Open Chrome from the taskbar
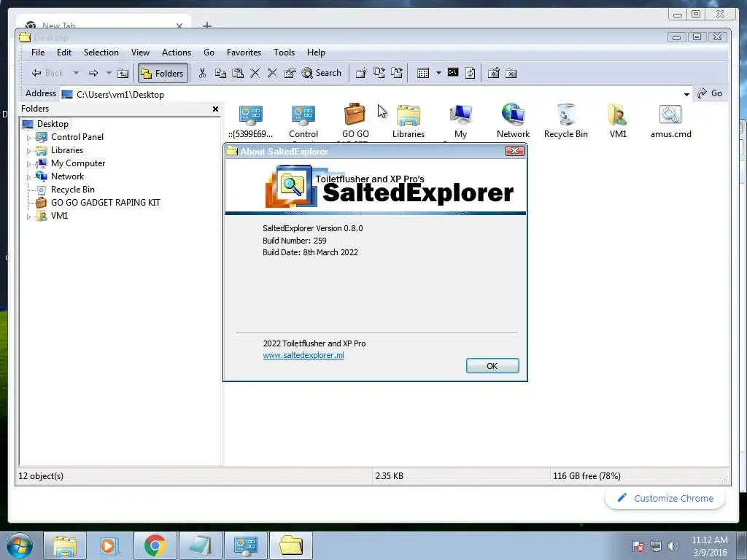The width and height of the screenshot is (747, 560). coord(155,545)
